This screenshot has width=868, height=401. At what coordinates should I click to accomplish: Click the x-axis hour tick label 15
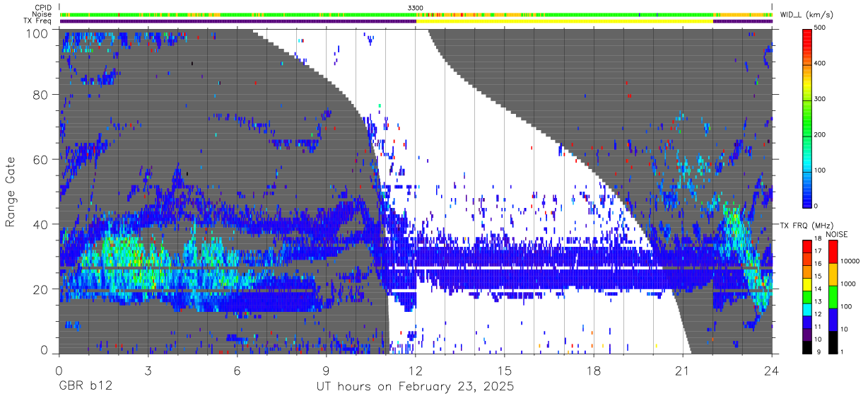tap(504, 370)
